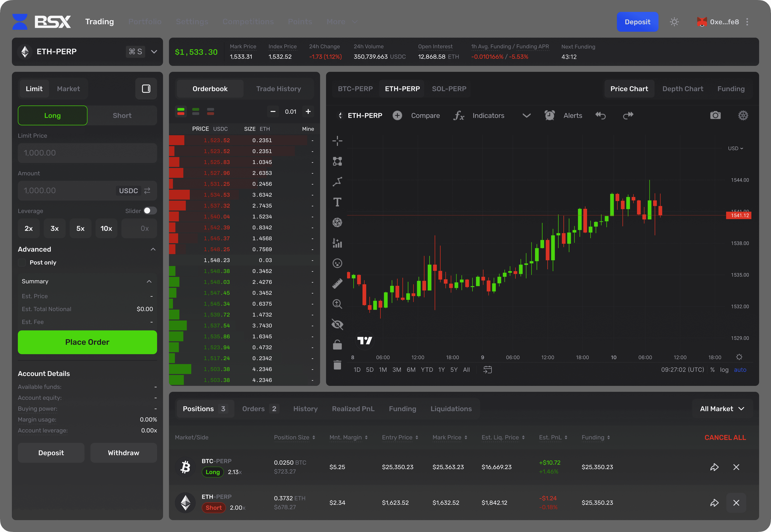The height and width of the screenshot is (532, 771).
Task: Click the blue Deposit button
Action: (x=637, y=22)
